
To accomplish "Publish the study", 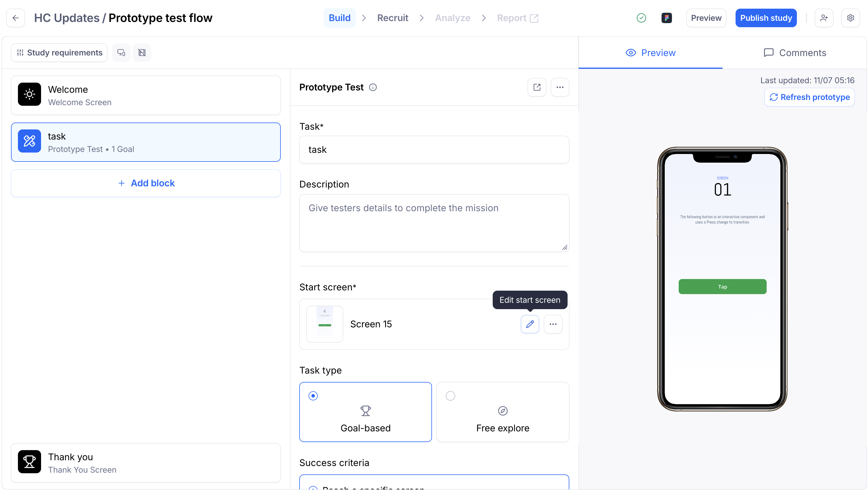I will tap(766, 18).
